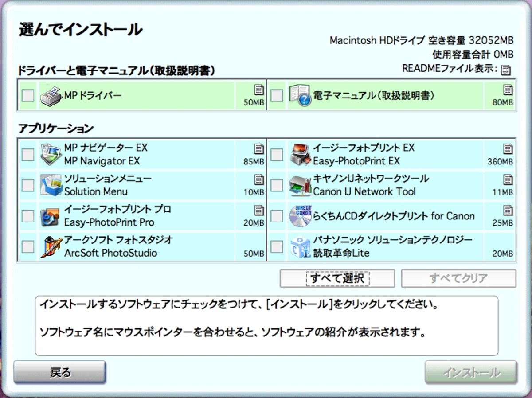This screenshot has height=398, width=532.
Task: Click the MP ドライバー label text
Action: point(93,95)
